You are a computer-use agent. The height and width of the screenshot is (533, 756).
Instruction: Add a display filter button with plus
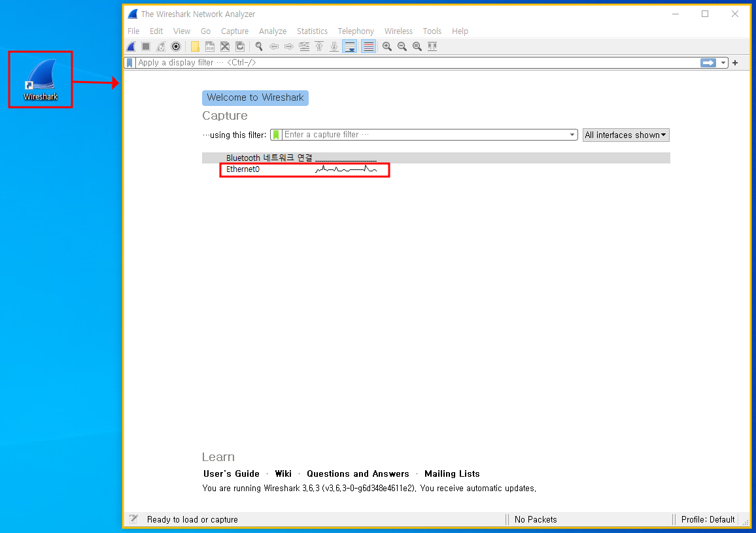[x=735, y=63]
